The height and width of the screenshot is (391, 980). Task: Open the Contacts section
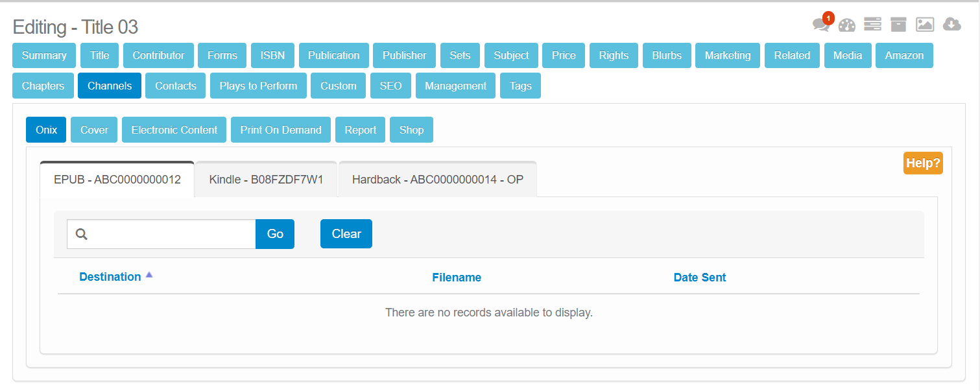pos(176,86)
